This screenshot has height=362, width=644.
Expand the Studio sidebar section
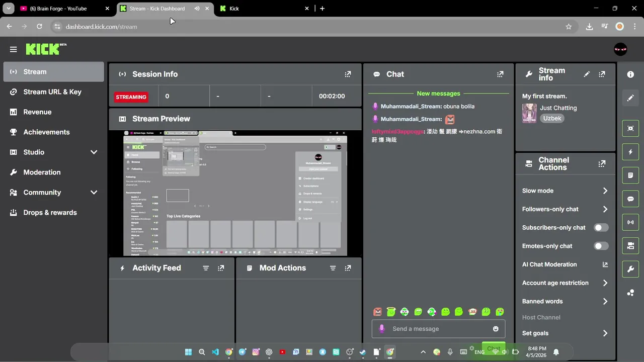pyautogui.click(x=94, y=152)
